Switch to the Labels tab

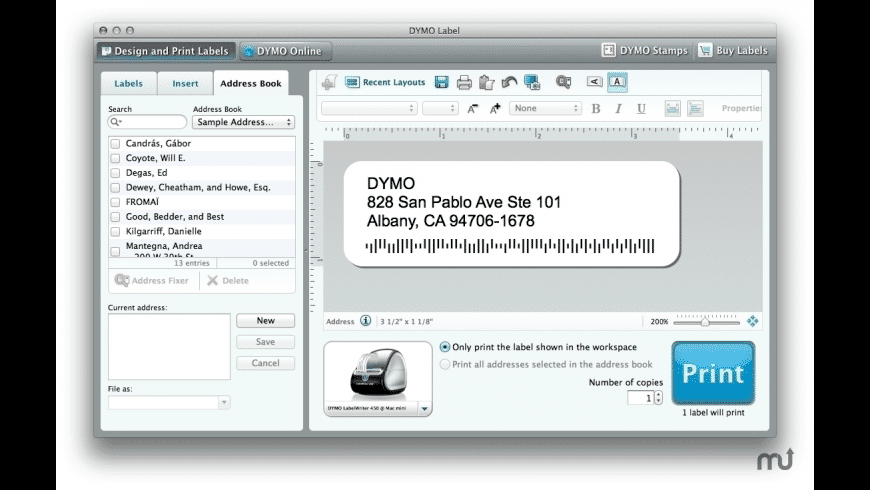[128, 83]
